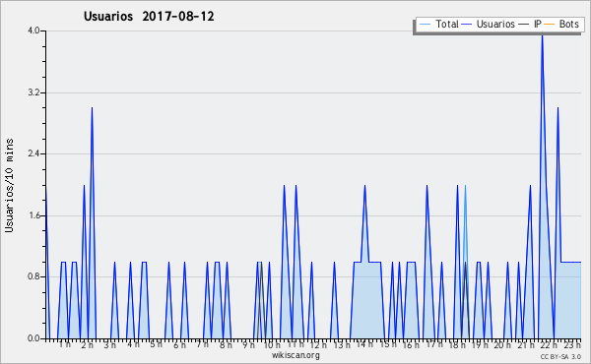Click the light blue Total legend line
The height and width of the screenshot is (364, 591).
click(425, 25)
